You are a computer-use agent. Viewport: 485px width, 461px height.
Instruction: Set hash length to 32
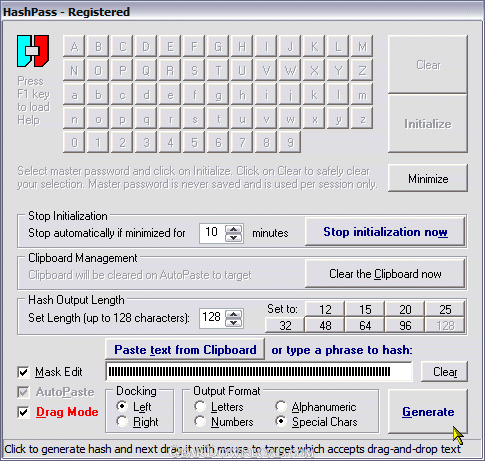[285, 325]
